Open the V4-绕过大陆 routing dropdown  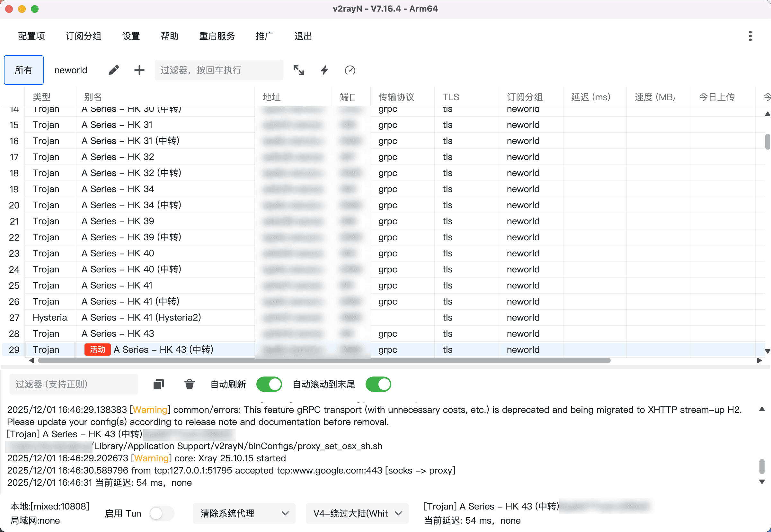[x=357, y=513]
